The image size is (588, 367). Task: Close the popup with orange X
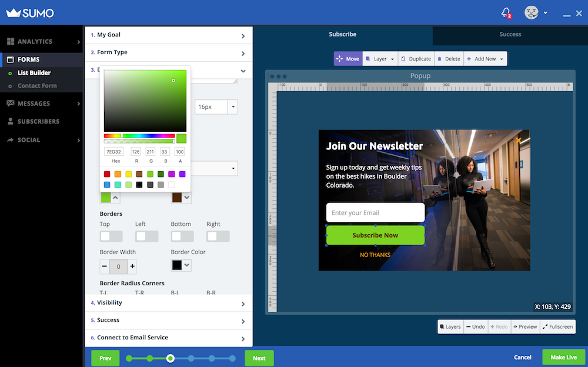point(519,141)
